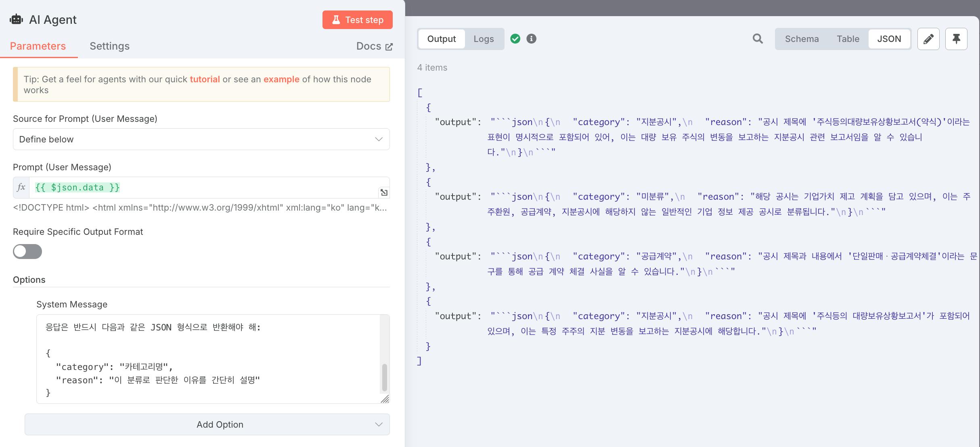980x447 pixels.
Task: Click the "Options" section heading
Action: pyautogui.click(x=29, y=280)
